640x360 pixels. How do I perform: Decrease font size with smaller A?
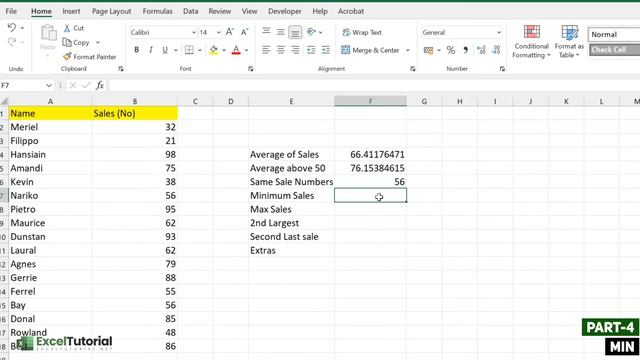click(x=244, y=32)
